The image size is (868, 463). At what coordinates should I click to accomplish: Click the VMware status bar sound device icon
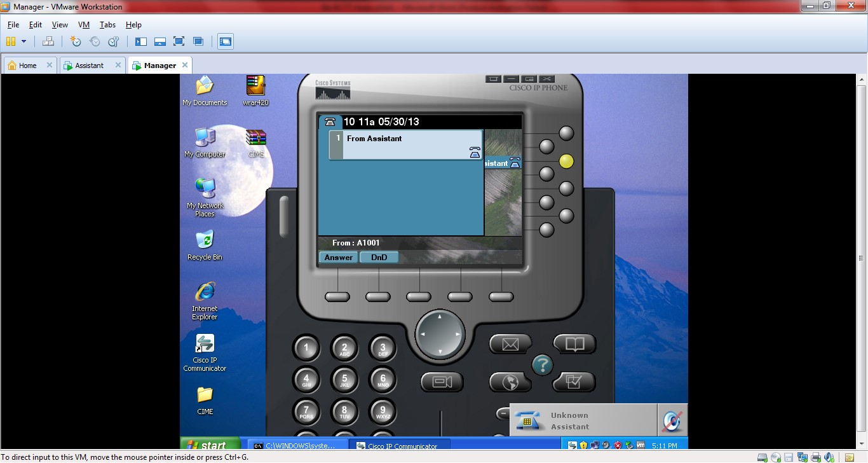[x=829, y=457]
